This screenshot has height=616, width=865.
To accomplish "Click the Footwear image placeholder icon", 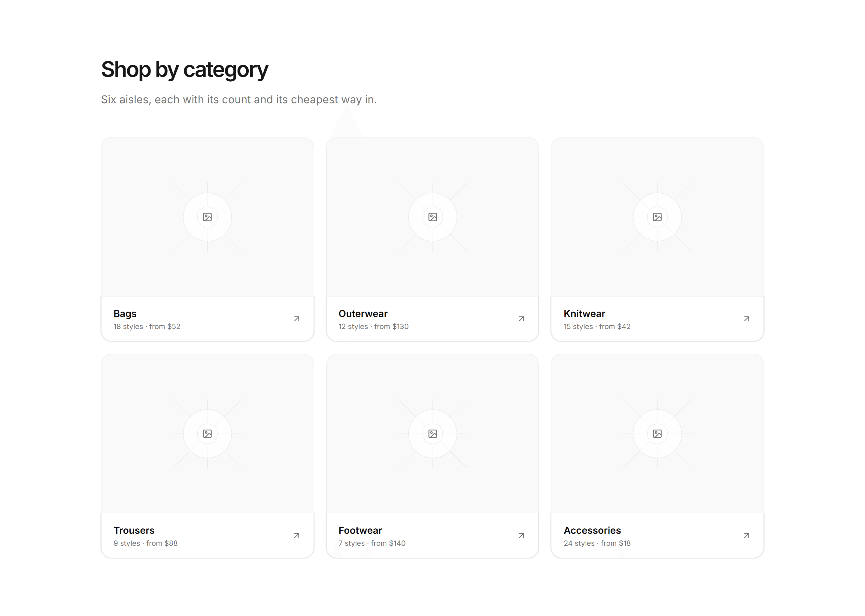I will (432, 433).
